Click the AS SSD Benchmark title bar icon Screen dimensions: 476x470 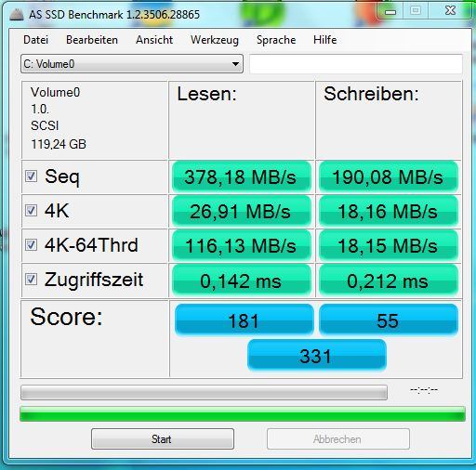pyautogui.click(x=17, y=15)
